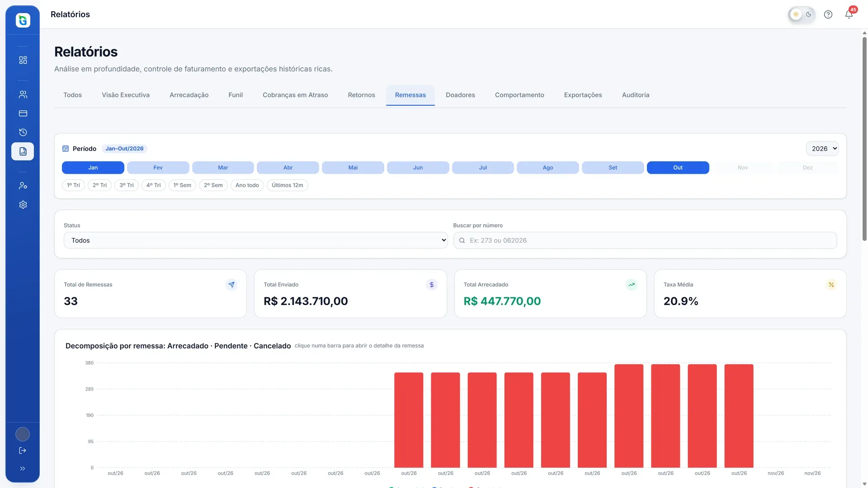The width and height of the screenshot is (868, 488).
Task: Select the 2º Sem quick period
Action: coord(213,185)
